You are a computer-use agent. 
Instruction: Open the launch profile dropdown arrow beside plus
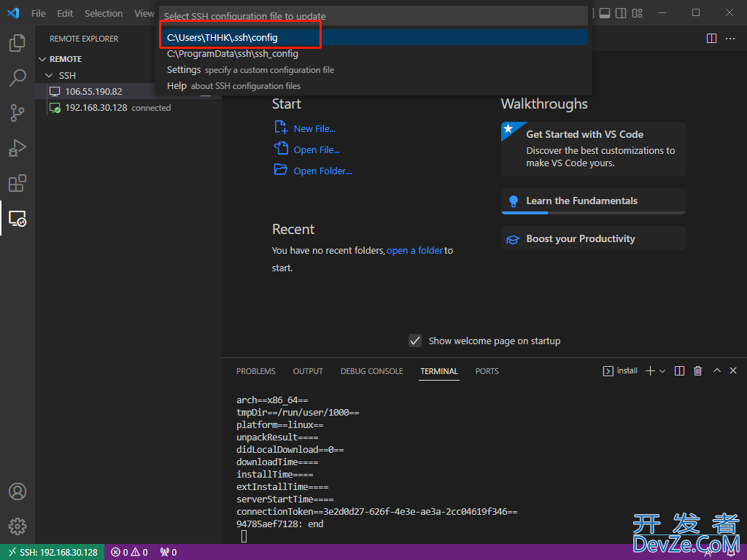(x=662, y=371)
